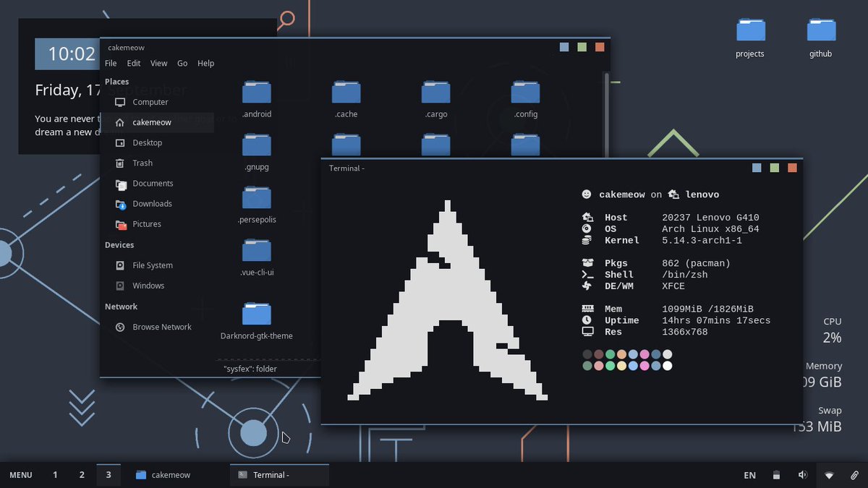
Task: Click the Terminal taskbar window button
Action: (279, 475)
